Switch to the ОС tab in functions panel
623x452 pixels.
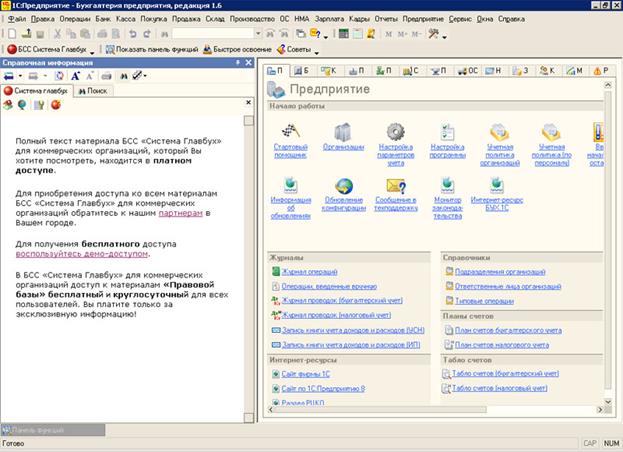(x=468, y=71)
